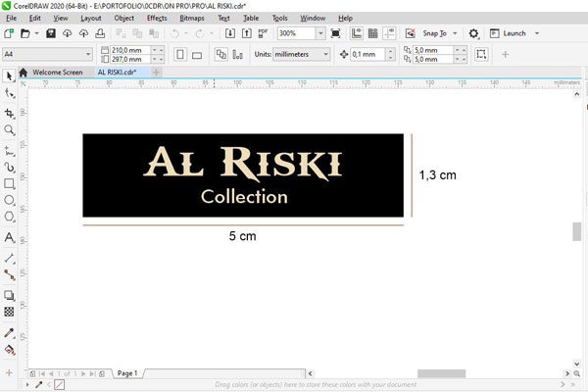Click the Collection text in logo
Image resolution: width=588 pixels, height=392 pixels.
244,196
